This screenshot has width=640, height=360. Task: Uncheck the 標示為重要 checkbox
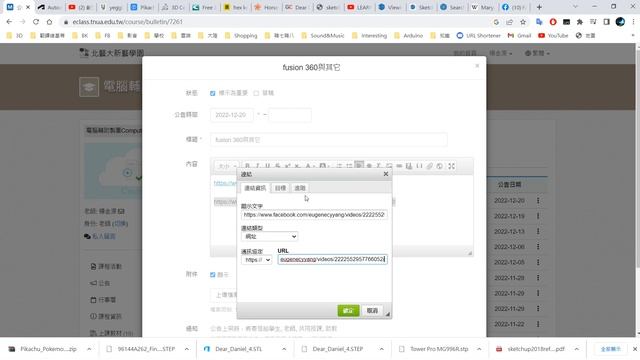point(213,93)
